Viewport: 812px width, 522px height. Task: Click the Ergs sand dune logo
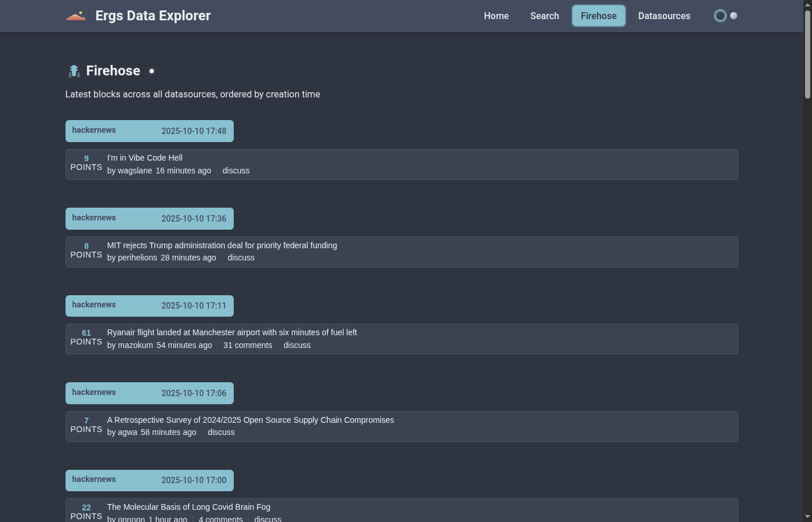click(x=76, y=16)
